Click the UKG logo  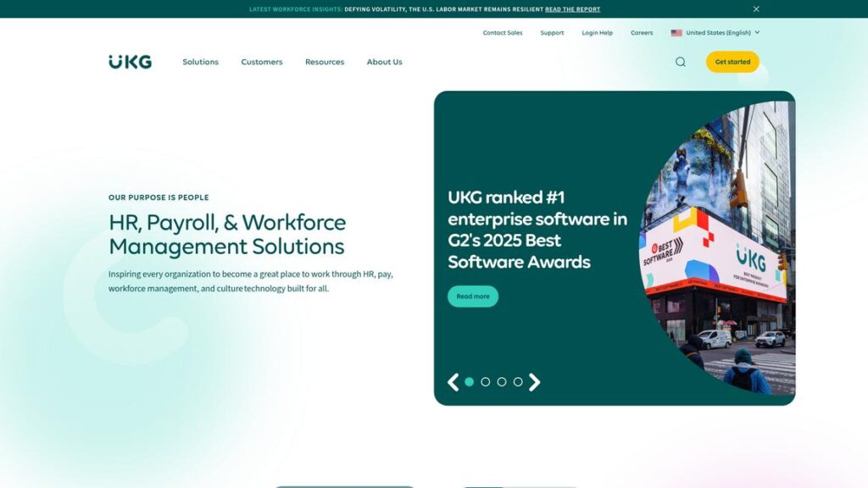click(130, 61)
